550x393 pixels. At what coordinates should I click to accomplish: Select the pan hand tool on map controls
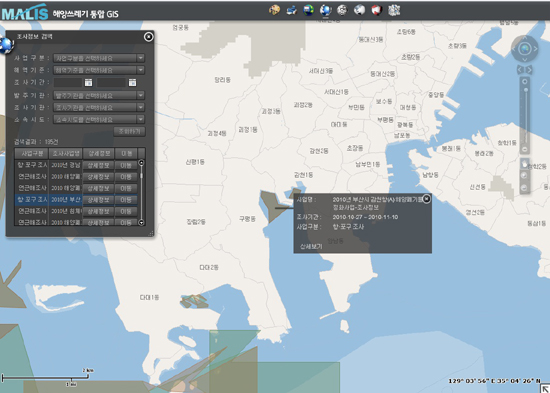(525, 164)
